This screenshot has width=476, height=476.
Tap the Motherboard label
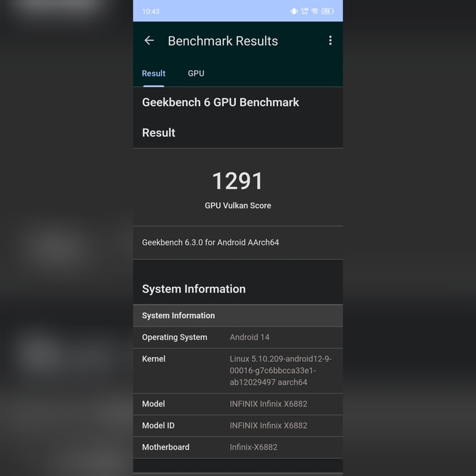[x=165, y=447]
